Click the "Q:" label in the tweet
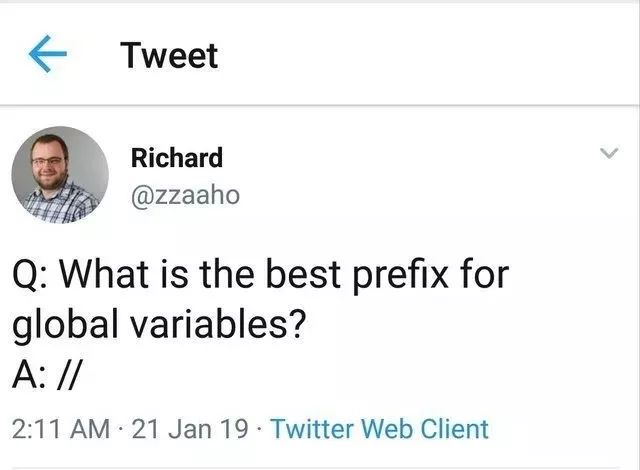This screenshot has height=470, width=640. [31, 273]
